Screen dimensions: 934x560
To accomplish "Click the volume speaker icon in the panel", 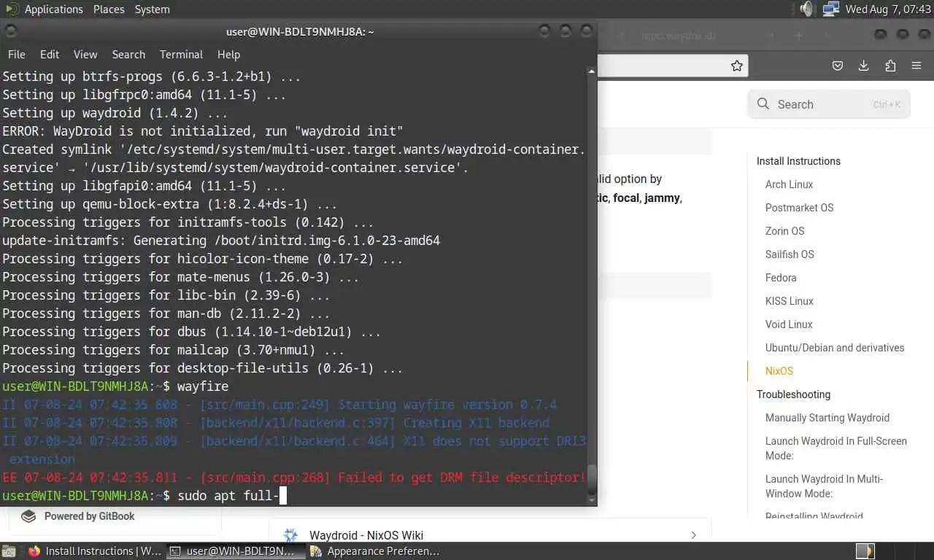I will (x=806, y=9).
